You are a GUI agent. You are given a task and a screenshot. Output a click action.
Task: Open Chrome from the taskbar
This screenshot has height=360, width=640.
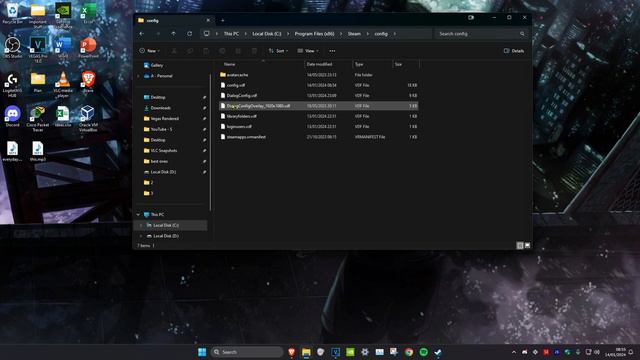pyautogui.click(x=409, y=352)
